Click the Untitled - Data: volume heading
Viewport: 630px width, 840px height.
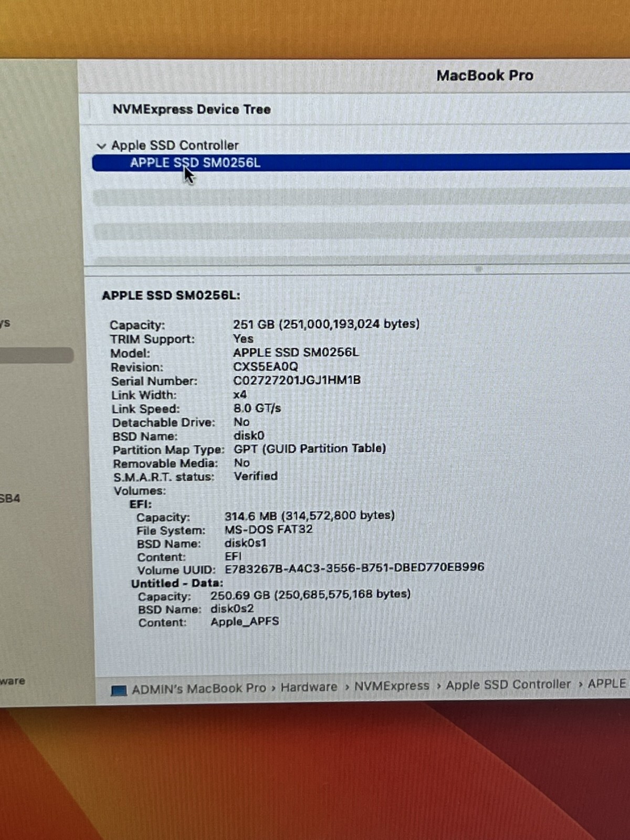click(177, 583)
